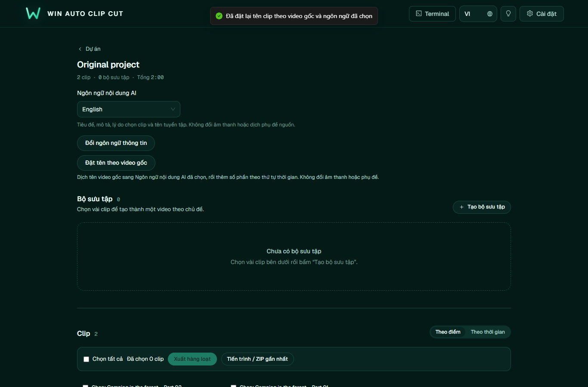The width and height of the screenshot is (588, 387).
Task: Click Tạo bộ sưu tập button
Action: point(482,207)
